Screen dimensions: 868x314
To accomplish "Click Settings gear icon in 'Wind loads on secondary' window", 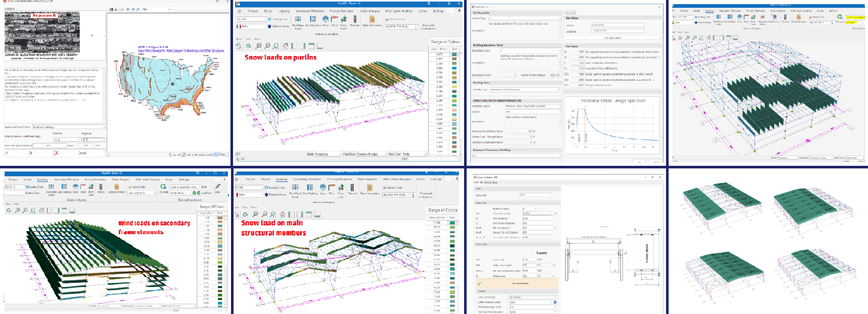I will coord(163,187).
